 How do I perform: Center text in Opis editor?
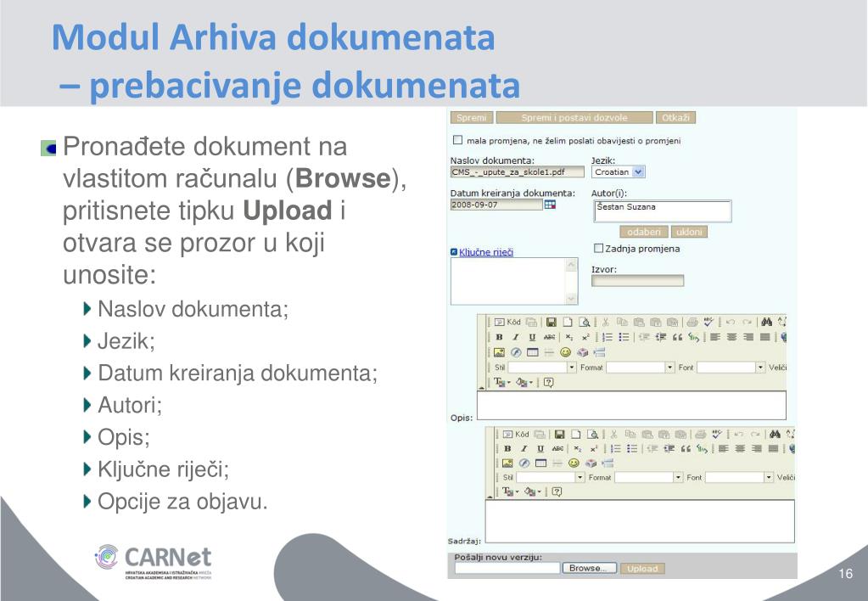(732, 337)
